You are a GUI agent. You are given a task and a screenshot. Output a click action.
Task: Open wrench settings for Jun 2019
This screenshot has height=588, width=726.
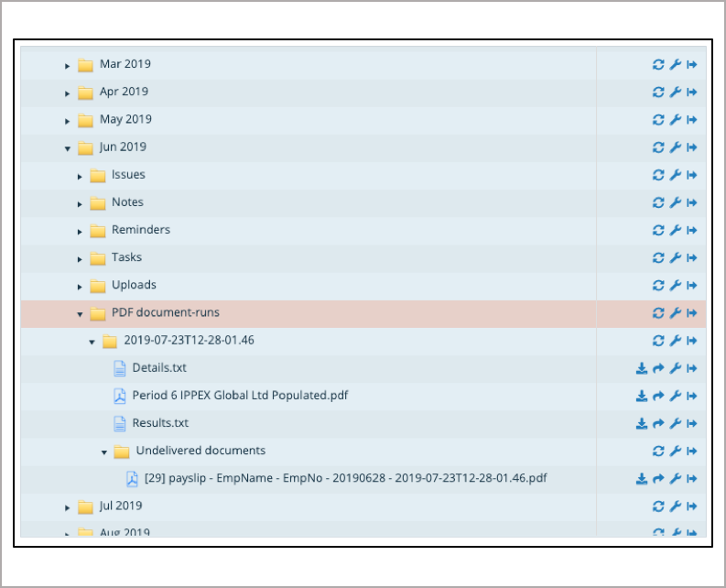[676, 147]
